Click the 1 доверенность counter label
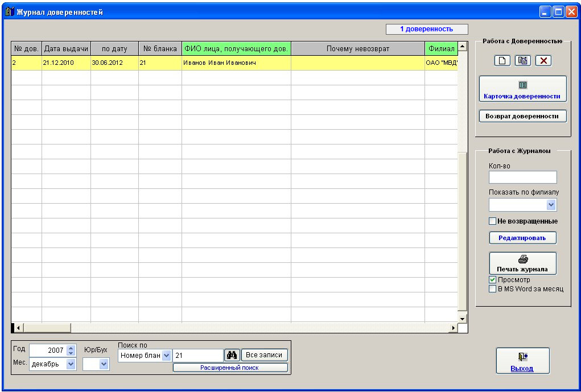The height and width of the screenshot is (392, 581). click(x=427, y=29)
